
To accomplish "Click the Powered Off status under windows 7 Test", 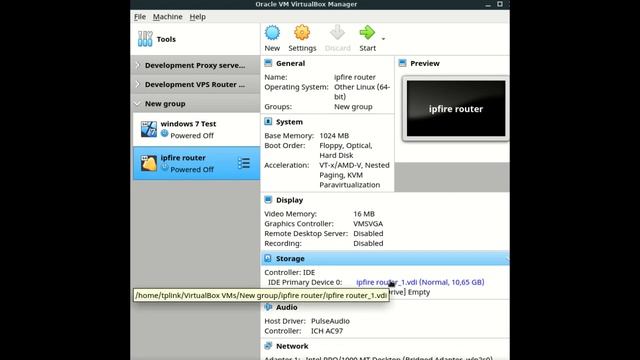I will [x=192, y=136].
